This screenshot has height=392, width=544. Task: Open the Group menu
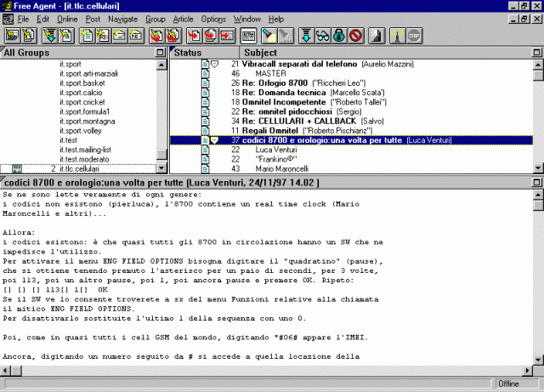point(155,19)
